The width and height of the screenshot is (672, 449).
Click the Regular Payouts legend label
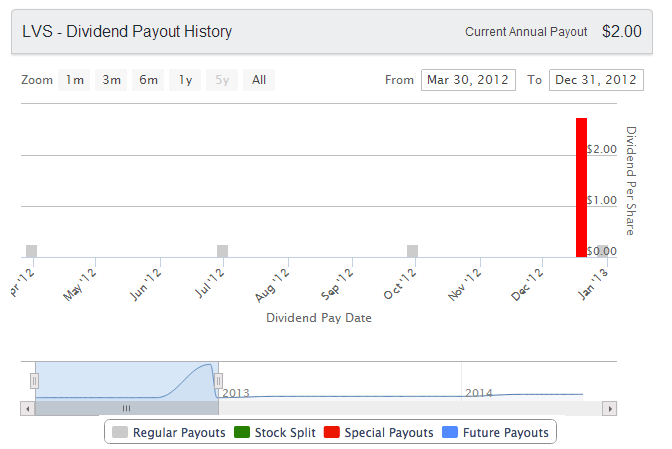tap(179, 433)
